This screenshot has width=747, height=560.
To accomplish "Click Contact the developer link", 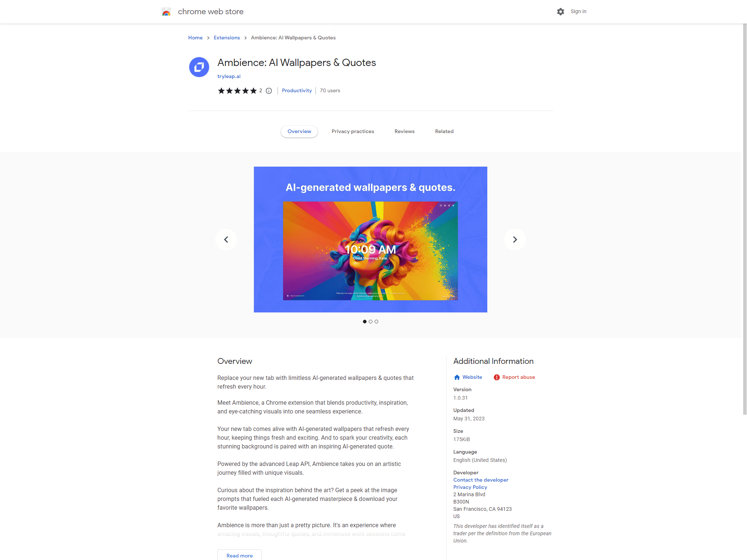I will pyautogui.click(x=481, y=480).
